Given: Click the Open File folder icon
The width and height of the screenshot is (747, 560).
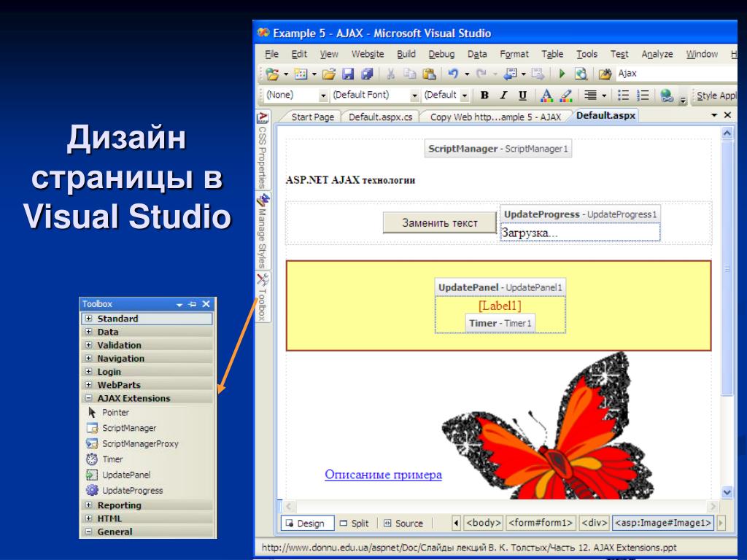Looking at the screenshot, I should pos(329,74).
